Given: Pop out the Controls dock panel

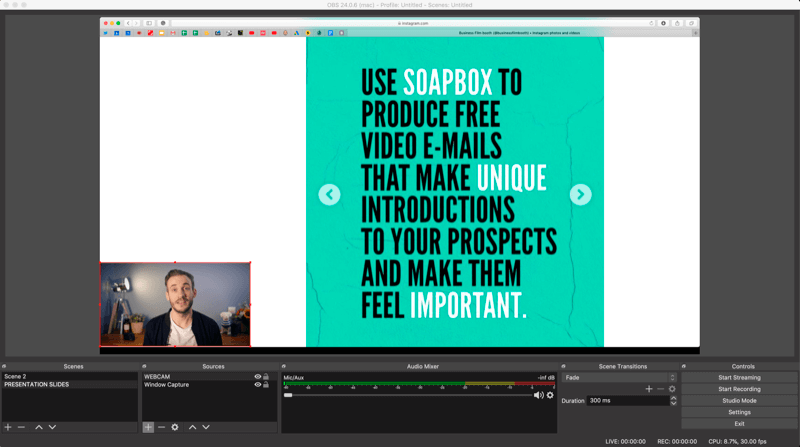Looking at the screenshot, I should pyautogui.click(x=684, y=366).
